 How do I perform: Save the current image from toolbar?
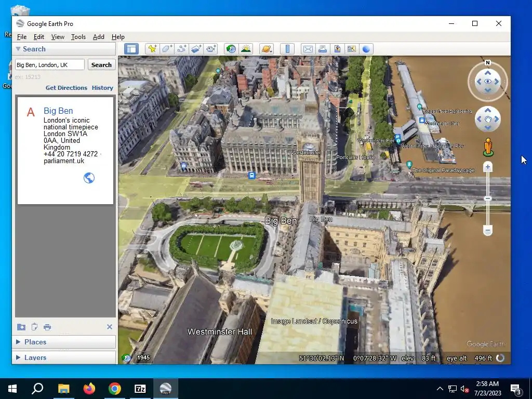(x=337, y=49)
